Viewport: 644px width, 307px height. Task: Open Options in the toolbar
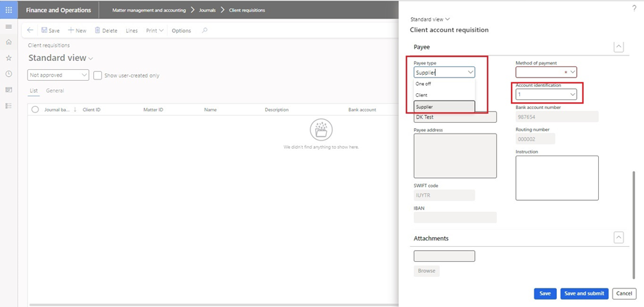[181, 30]
